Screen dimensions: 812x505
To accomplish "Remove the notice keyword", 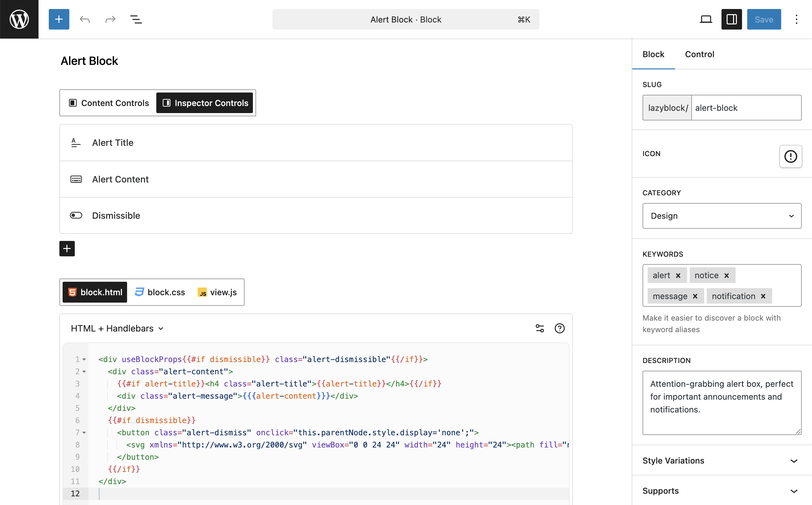I will tap(726, 276).
